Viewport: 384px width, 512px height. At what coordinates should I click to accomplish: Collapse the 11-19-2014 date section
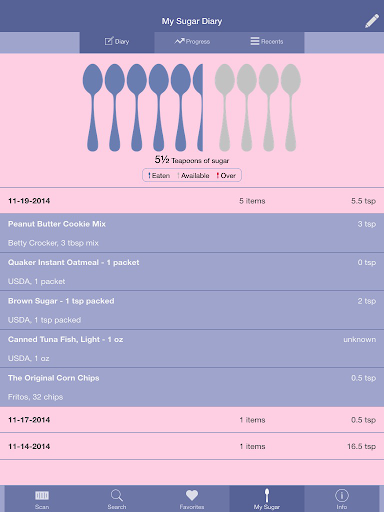192,201
